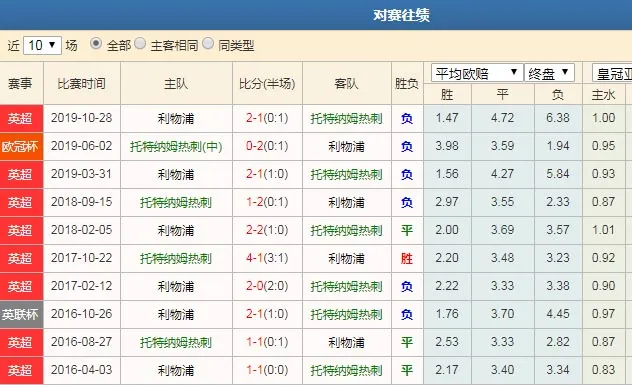This screenshot has width=632, height=387.
Task: Click the 对赛往绩 section title
Action: [401, 15]
